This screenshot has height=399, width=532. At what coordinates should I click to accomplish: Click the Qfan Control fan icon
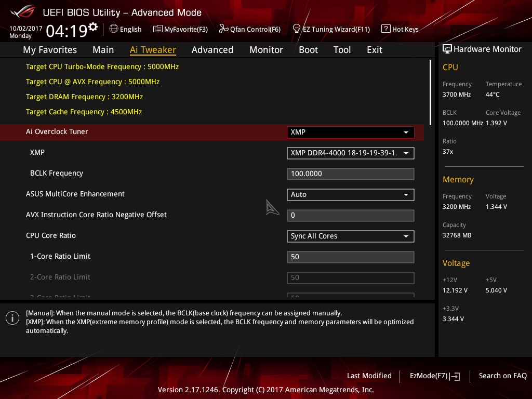click(223, 29)
